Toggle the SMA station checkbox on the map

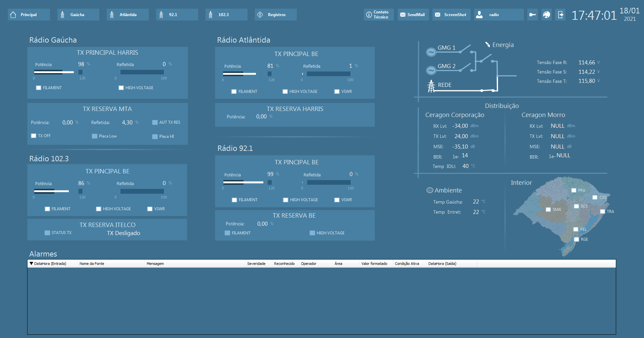[x=548, y=210]
